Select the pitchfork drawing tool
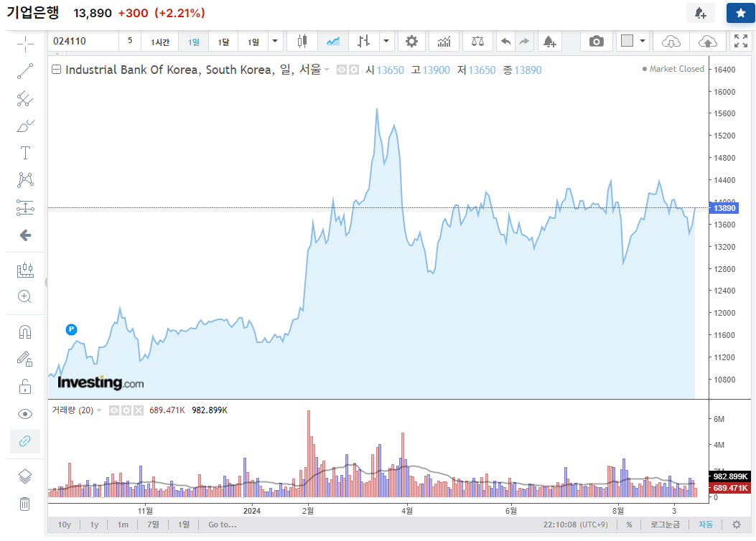Image resolution: width=756 pixels, height=541 pixels. click(25, 98)
